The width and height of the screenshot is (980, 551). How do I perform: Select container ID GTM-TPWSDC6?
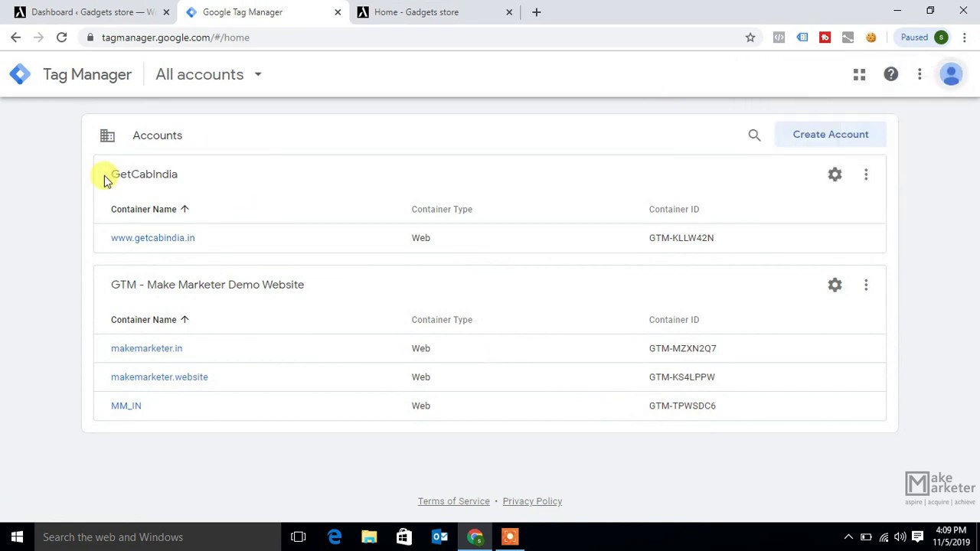(682, 406)
